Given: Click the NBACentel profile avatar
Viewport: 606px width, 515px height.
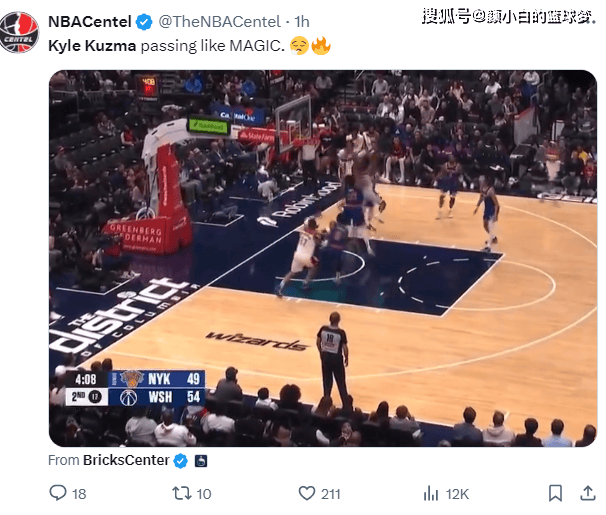Looking at the screenshot, I should (x=19, y=32).
